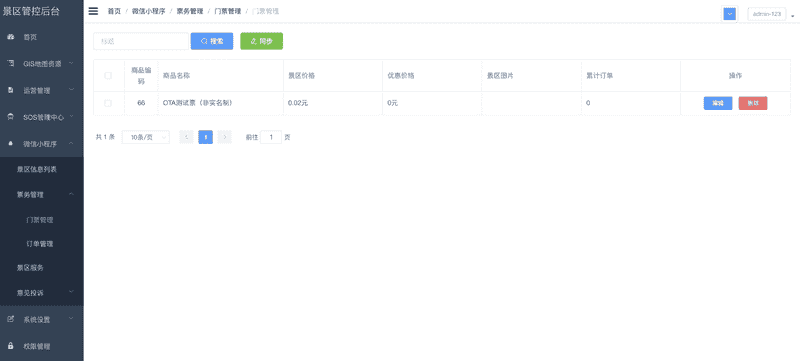Click the green 同步 sync button
The height and width of the screenshot is (361, 800).
coord(261,41)
